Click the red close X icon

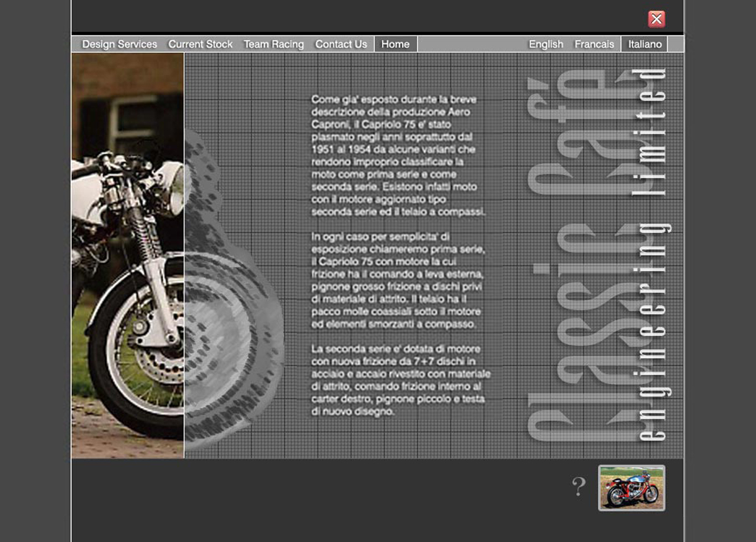(x=656, y=19)
